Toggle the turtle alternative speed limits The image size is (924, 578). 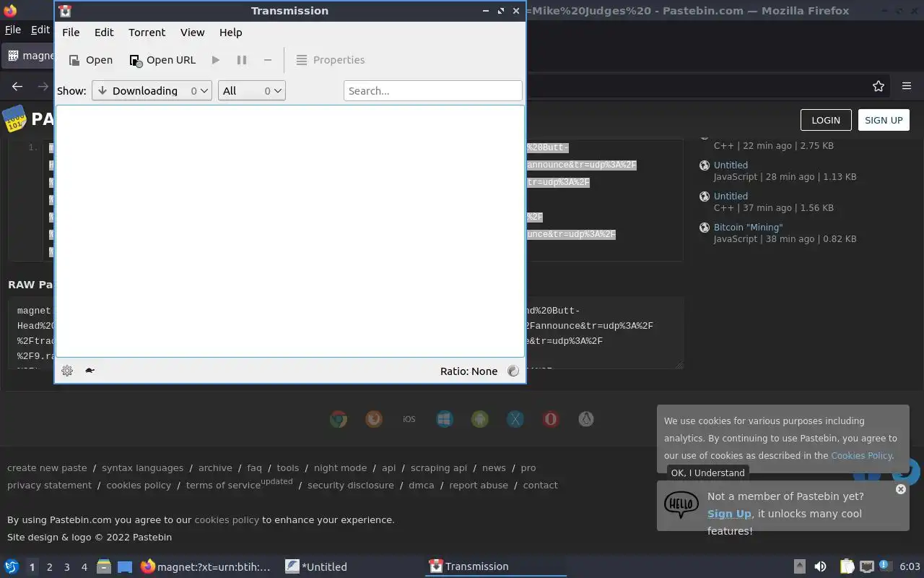pyautogui.click(x=90, y=371)
